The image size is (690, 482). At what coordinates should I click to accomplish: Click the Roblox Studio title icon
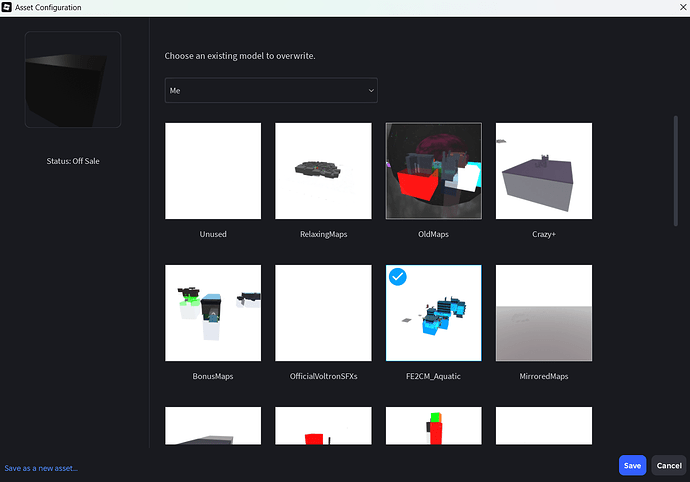pyautogui.click(x=7, y=7)
